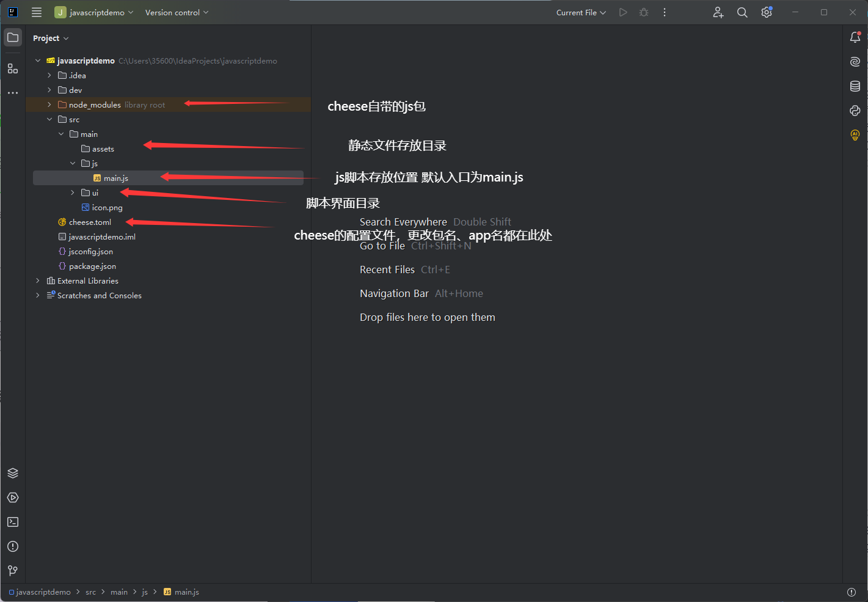This screenshot has height=602, width=868.
Task: Click Navigation Bar hint text
Action: pyautogui.click(x=394, y=293)
